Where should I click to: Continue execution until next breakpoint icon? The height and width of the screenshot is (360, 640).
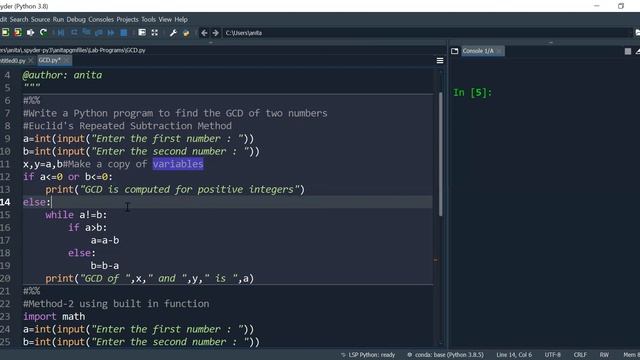pos(111,33)
